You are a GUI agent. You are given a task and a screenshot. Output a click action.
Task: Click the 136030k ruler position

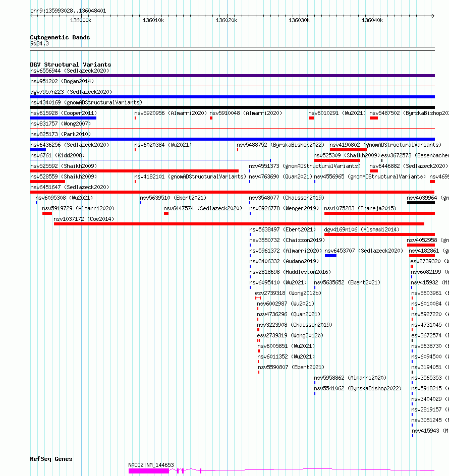click(299, 20)
